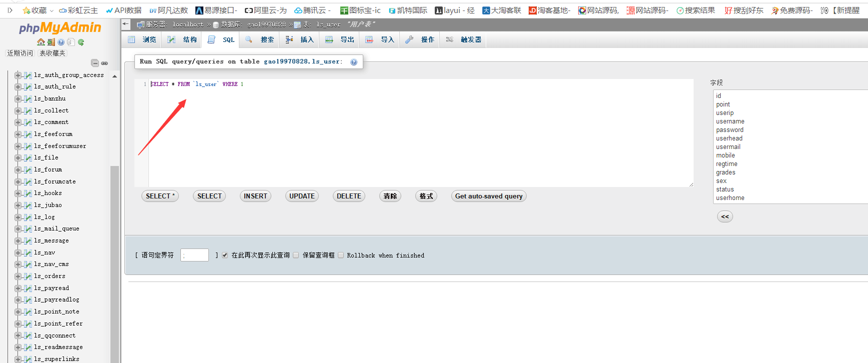The width and height of the screenshot is (868, 363).
Task: Click the table icon before ls_user breadcrumb
Action: pyautogui.click(x=297, y=24)
